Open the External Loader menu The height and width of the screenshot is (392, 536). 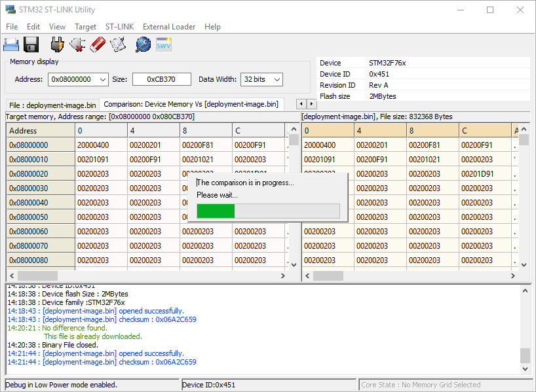[169, 27]
